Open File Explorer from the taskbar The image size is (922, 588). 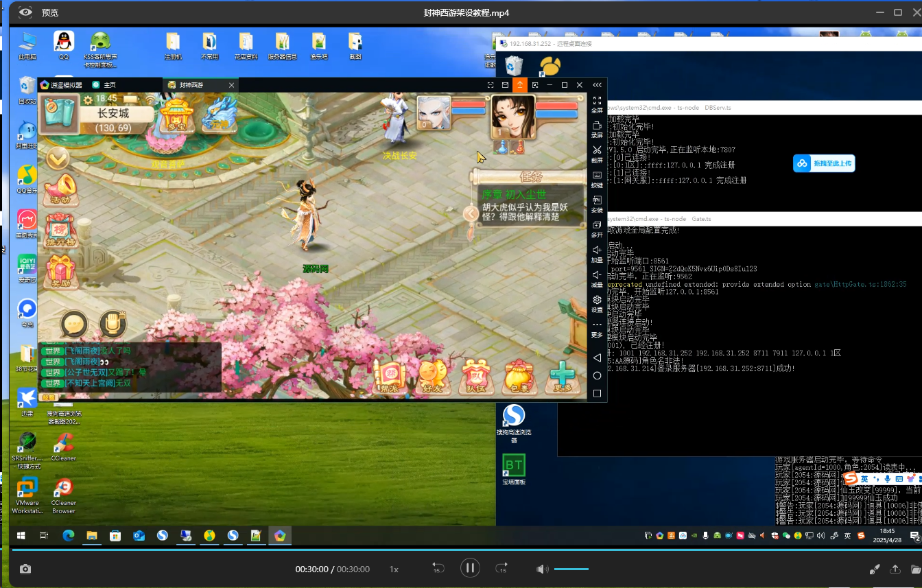click(91, 536)
